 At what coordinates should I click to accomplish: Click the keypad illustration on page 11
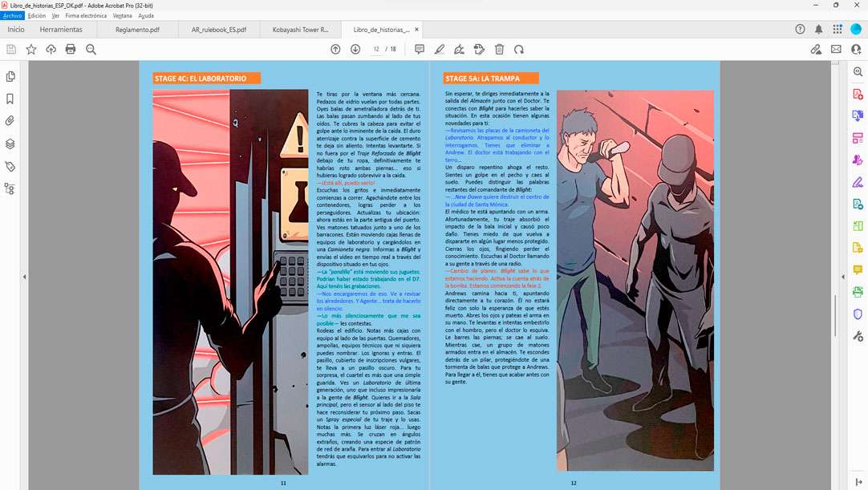pyautogui.click(x=292, y=275)
